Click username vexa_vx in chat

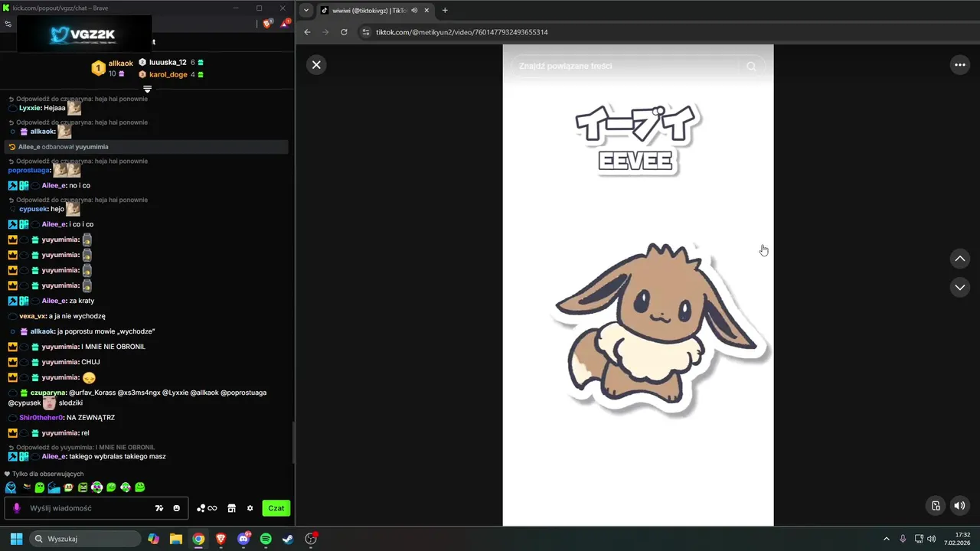tap(33, 316)
